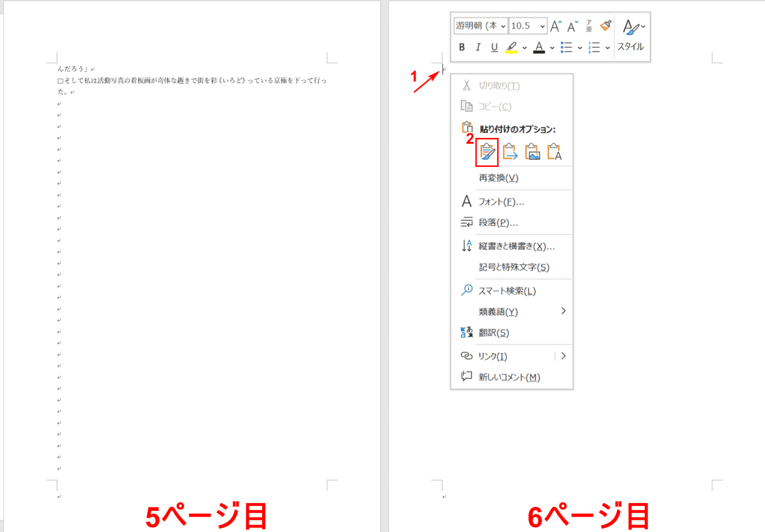
Task: Choose 再変換(V) menu item
Action: pyautogui.click(x=512, y=178)
